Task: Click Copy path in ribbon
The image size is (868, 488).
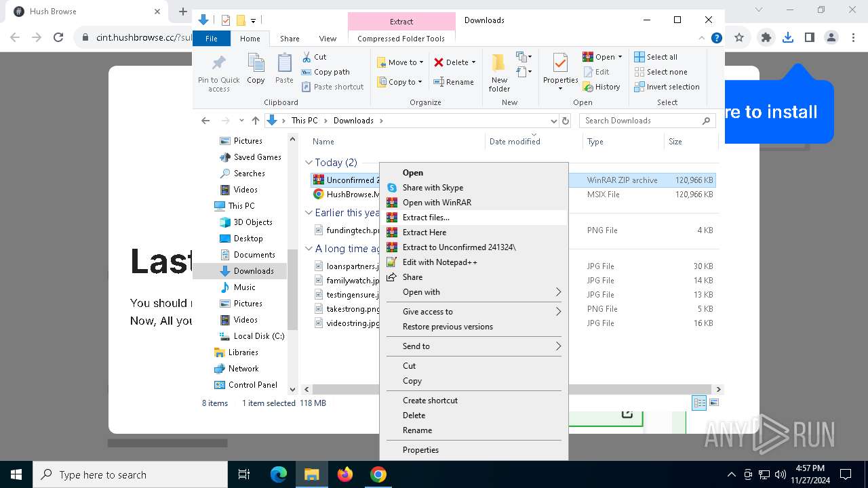Action: [325, 72]
